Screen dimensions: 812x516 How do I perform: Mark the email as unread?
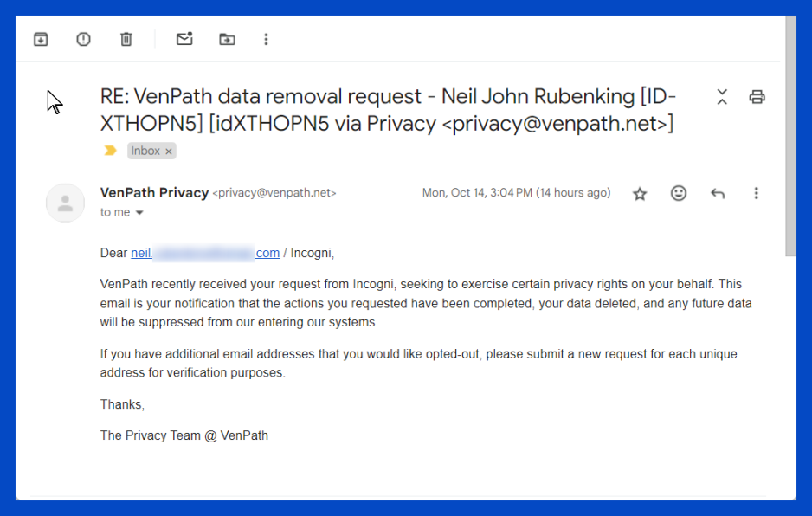pyautogui.click(x=184, y=39)
